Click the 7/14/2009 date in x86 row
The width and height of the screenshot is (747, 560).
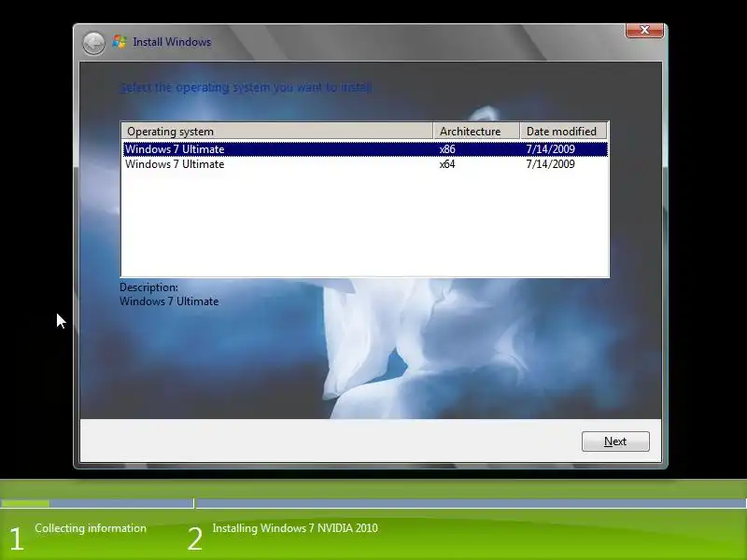point(550,149)
